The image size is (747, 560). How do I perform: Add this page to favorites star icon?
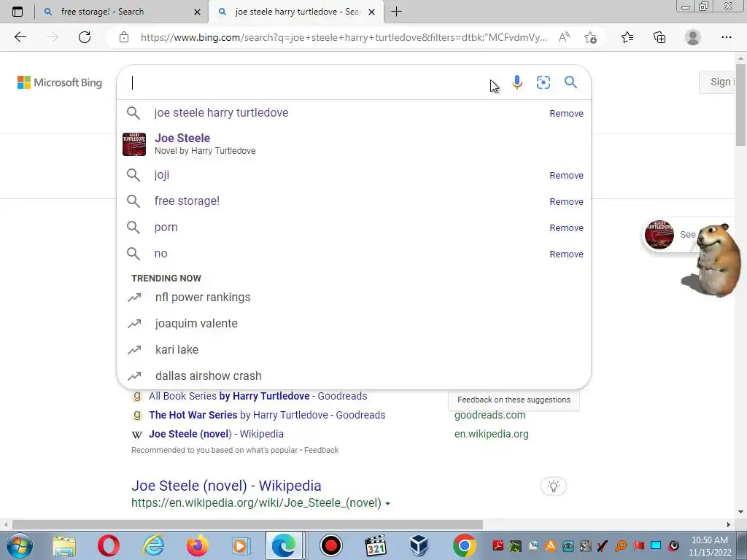[590, 37]
